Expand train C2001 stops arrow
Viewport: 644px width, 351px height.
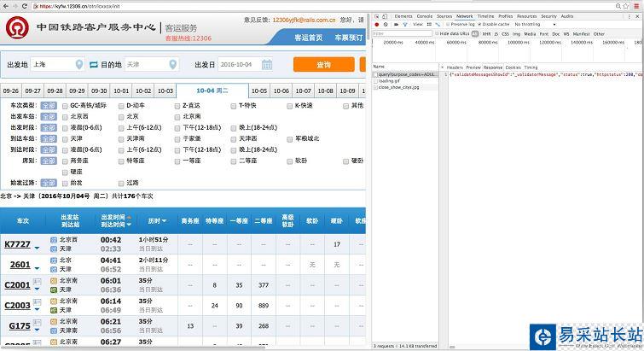click(x=37, y=289)
